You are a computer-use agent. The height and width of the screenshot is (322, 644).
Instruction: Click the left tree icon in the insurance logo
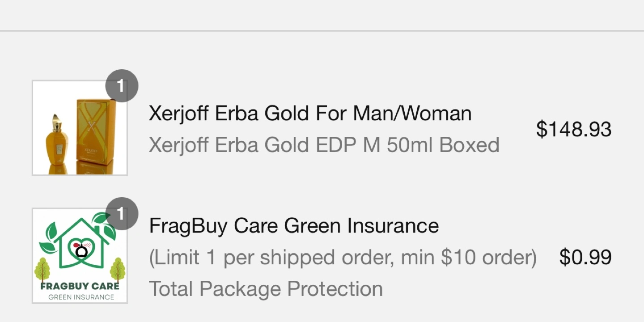(43, 269)
